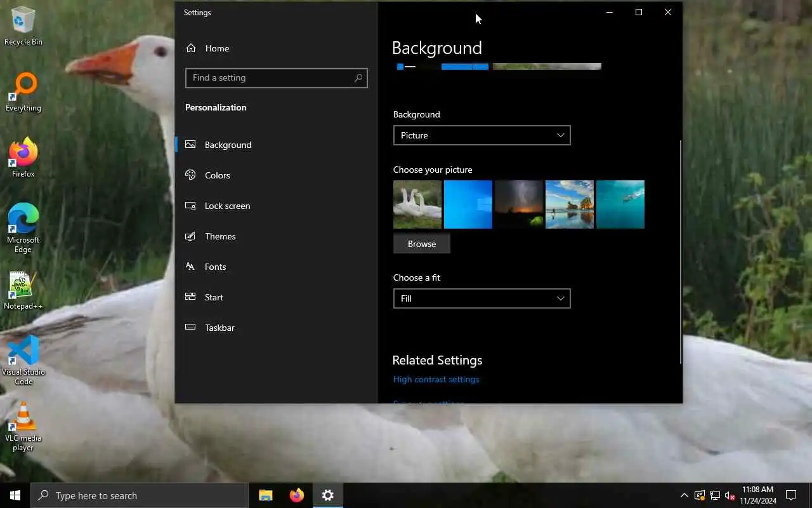
Task: Choose the underwater swimmer wallpaper thumbnail
Action: pyautogui.click(x=620, y=204)
